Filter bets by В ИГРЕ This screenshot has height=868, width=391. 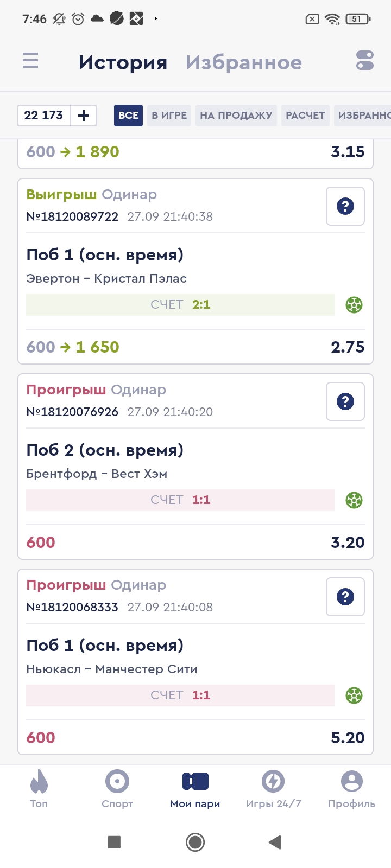tap(169, 116)
